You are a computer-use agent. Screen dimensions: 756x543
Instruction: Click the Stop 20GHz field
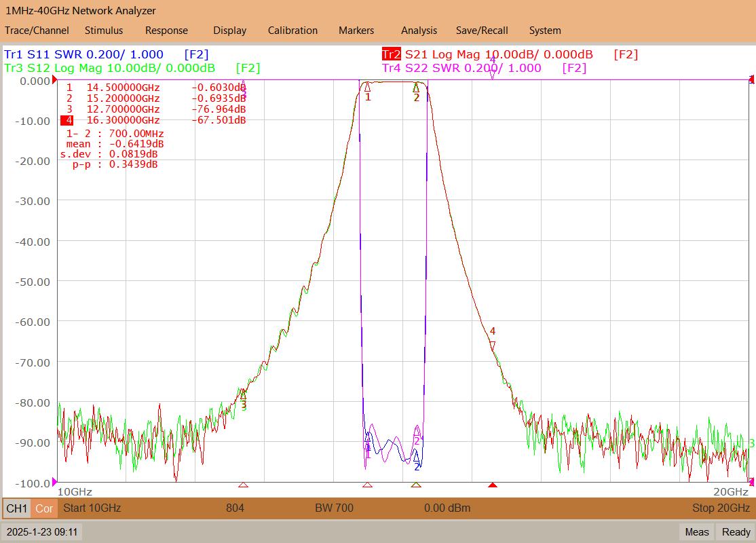point(721,508)
